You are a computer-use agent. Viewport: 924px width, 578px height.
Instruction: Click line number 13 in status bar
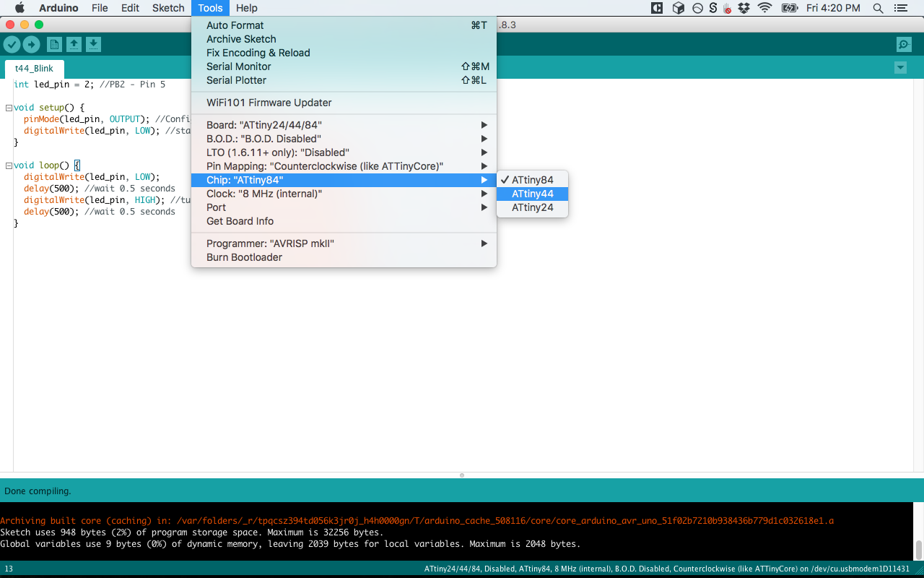9,569
